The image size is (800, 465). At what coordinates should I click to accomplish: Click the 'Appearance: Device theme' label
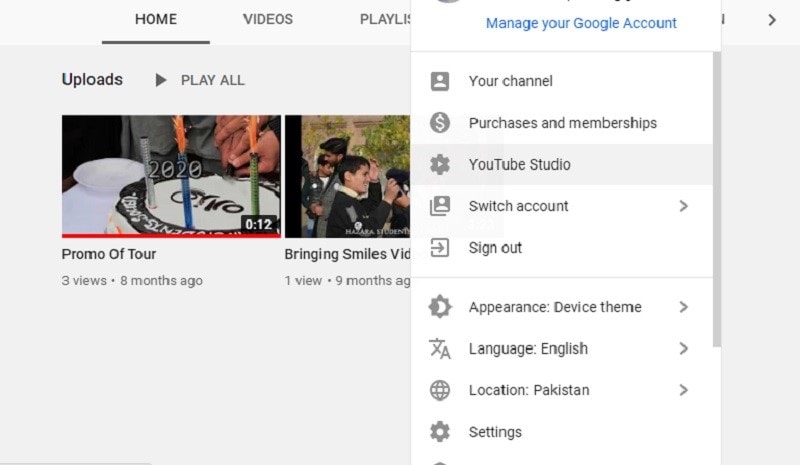click(555, 307)
